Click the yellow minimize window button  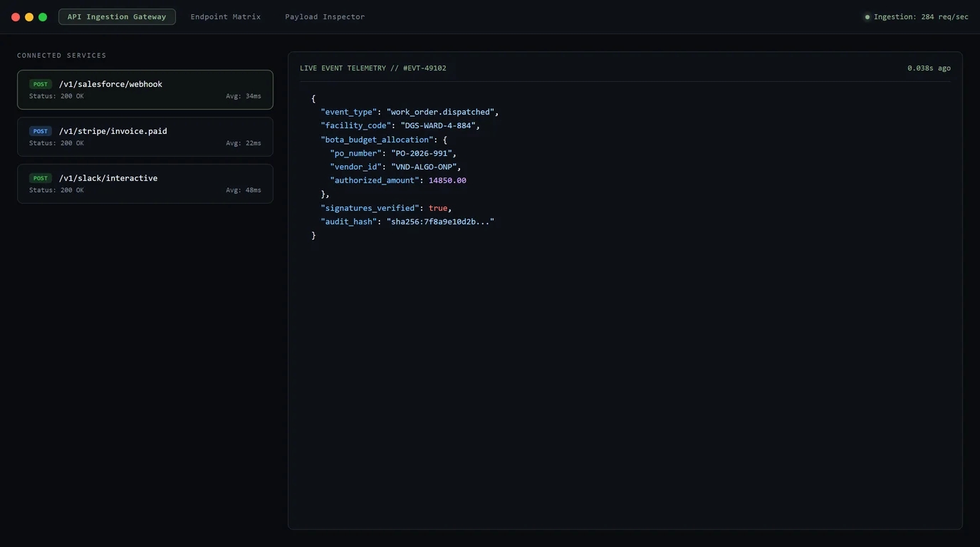29,17
